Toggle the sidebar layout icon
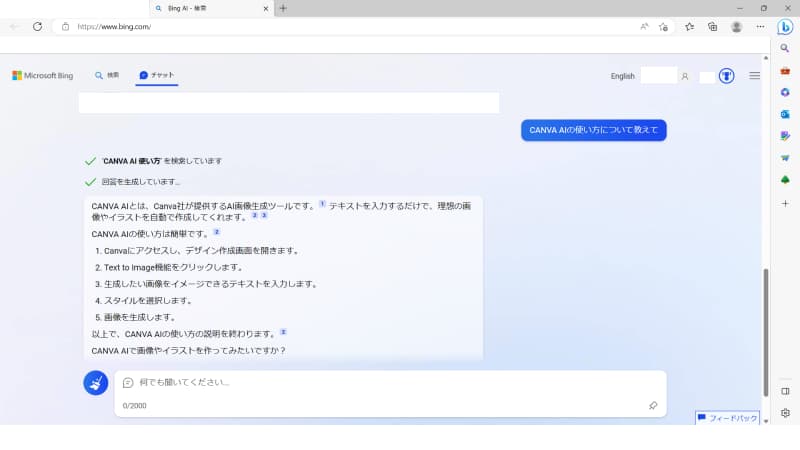Viewport: 800px width, 450px height. [785, 391]
